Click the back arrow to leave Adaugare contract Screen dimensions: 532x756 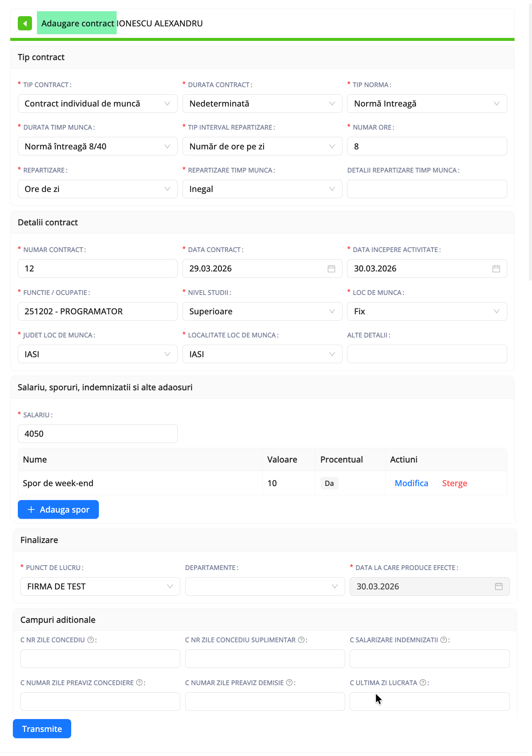pos(25,23)
